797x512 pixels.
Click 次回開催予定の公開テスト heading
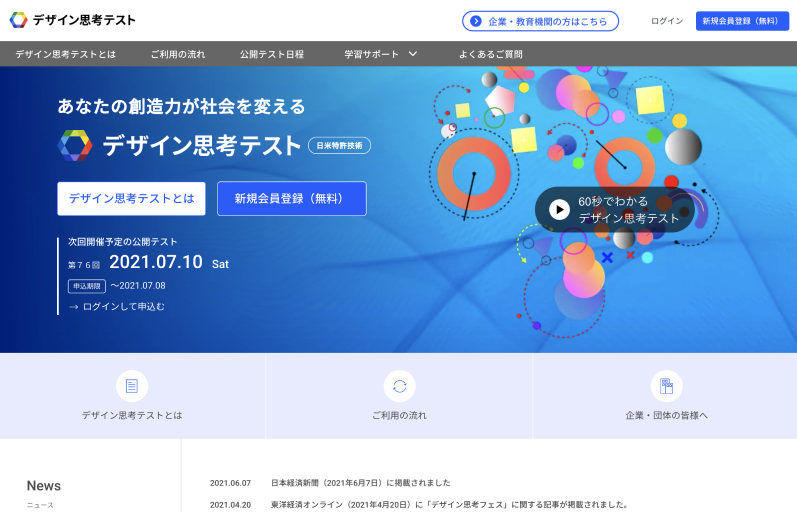(122, 242)
